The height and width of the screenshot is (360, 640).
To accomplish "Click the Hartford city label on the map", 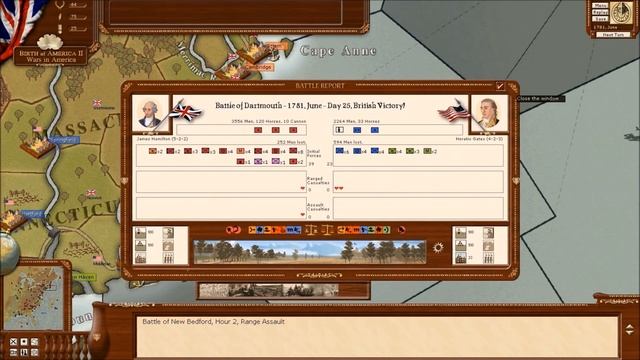I will (31, 213).
